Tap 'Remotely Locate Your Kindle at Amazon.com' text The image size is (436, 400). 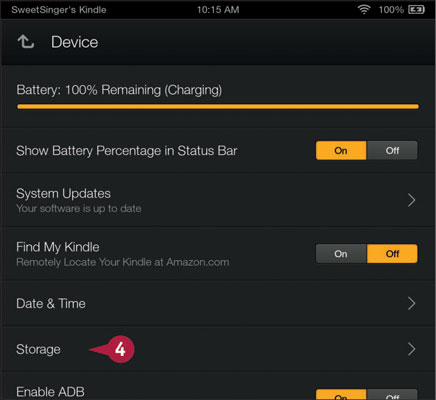(x=123, y=262)
